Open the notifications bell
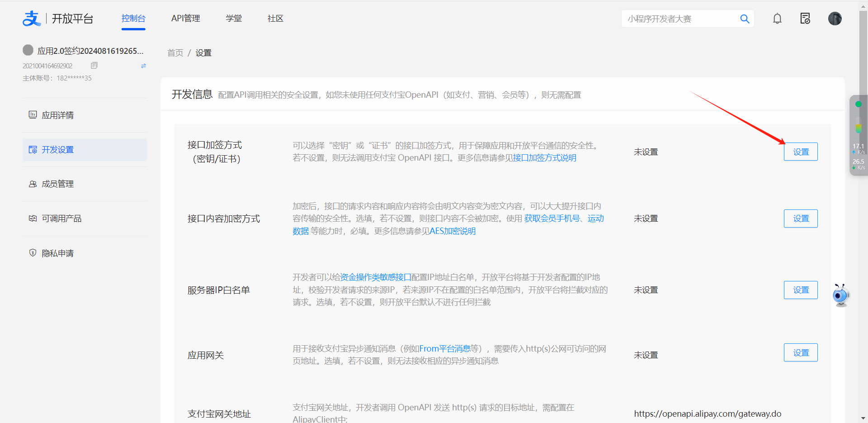This screenshot has width=868, height=423. point(777,19)
